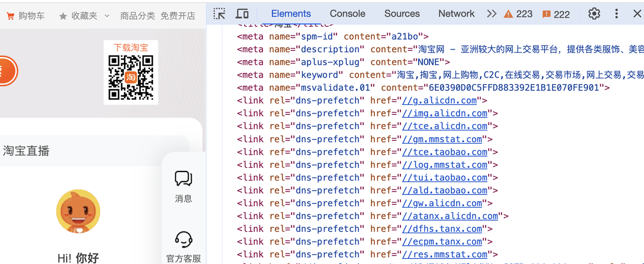Open the //tce.alicdn.com href link

(x=445, y=126)
